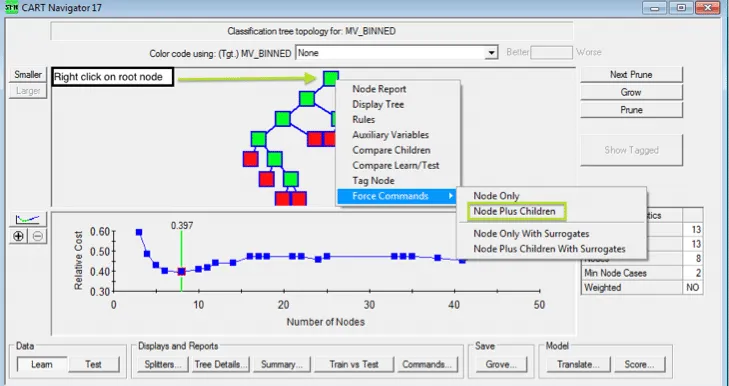Click the red-highlighted point at 8 nodes
Viewport: 729px width, 386px height.
coord(182,272)
